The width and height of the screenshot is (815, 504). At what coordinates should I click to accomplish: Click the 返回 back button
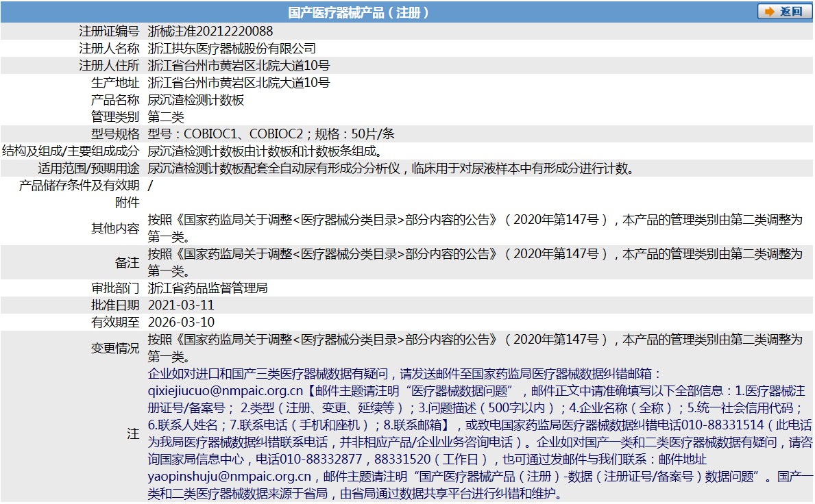(x=784, y=12)
